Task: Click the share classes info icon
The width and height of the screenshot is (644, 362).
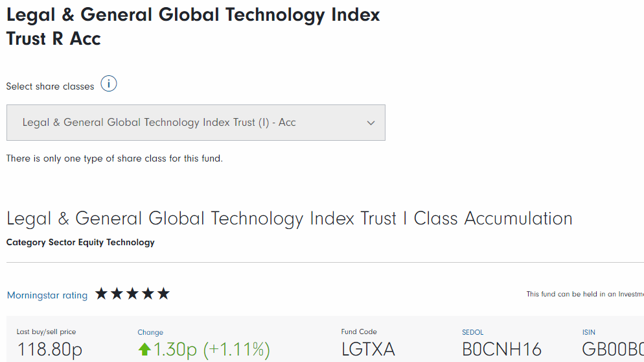Action: coord(109,84)
